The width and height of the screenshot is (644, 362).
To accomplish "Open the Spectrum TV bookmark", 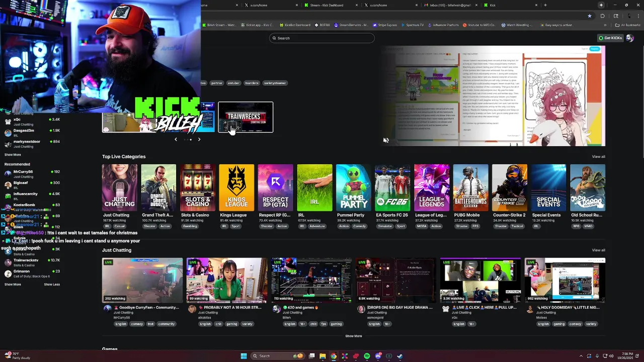I will [413, 25].
